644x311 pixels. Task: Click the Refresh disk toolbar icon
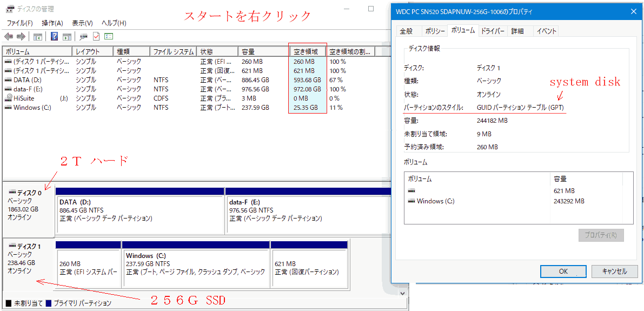83,36
